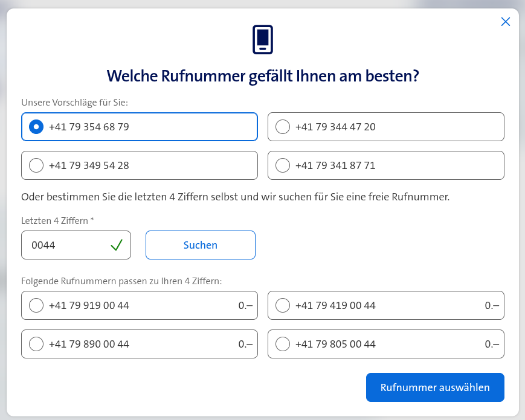Click the 'Welche Rufnummer gefällt Ihnen' heading

click(263, 76)
